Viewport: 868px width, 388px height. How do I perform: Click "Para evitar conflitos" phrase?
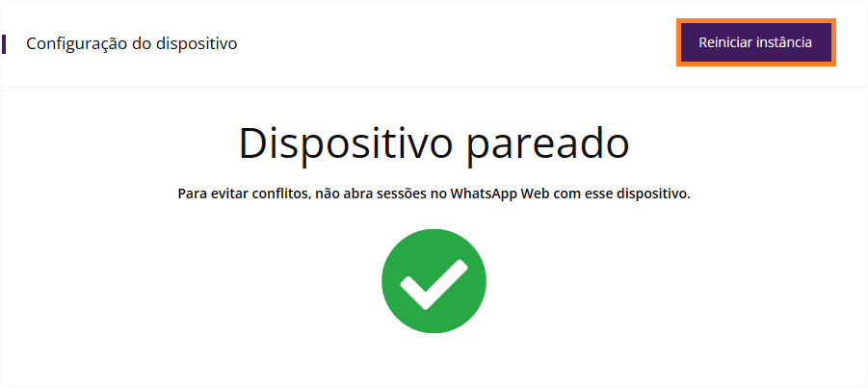(x=242, y=194)
